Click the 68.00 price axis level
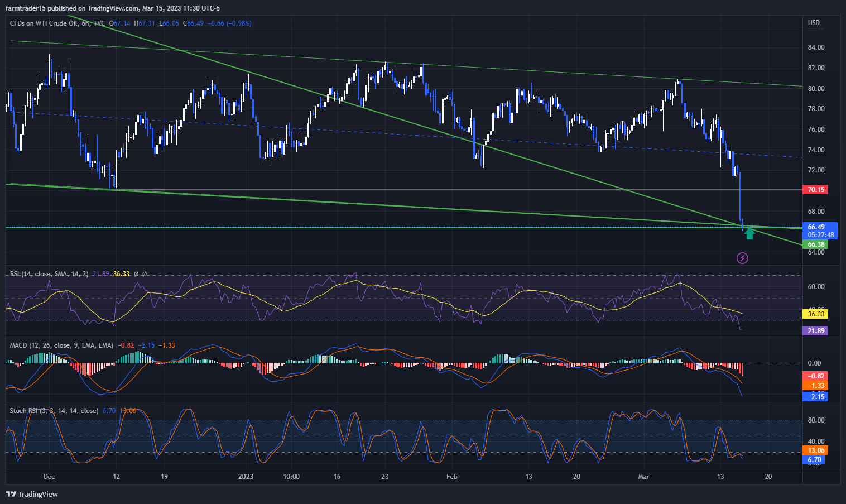Image resolution: width=846 pixels, height=504 pixels. click(x=816, y=212)
